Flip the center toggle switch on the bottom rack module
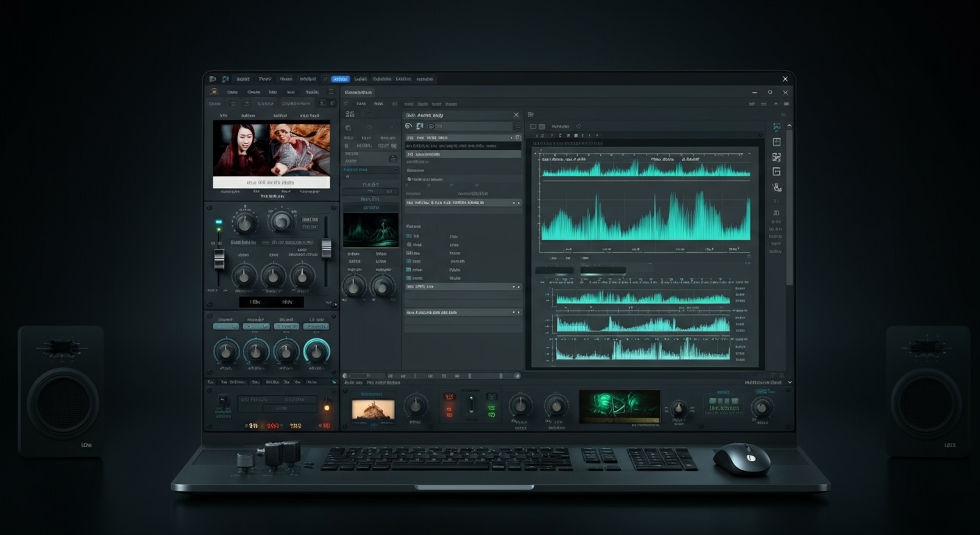 [471, 403]
